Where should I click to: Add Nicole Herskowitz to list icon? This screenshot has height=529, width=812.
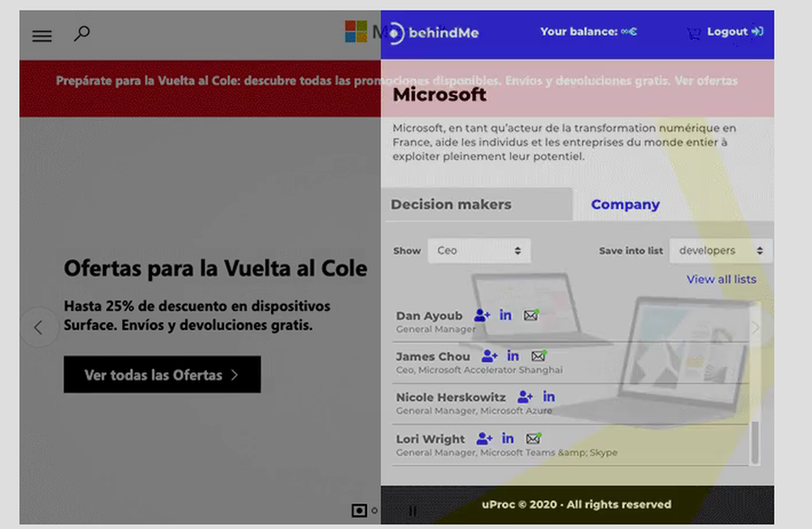point(525,397)
